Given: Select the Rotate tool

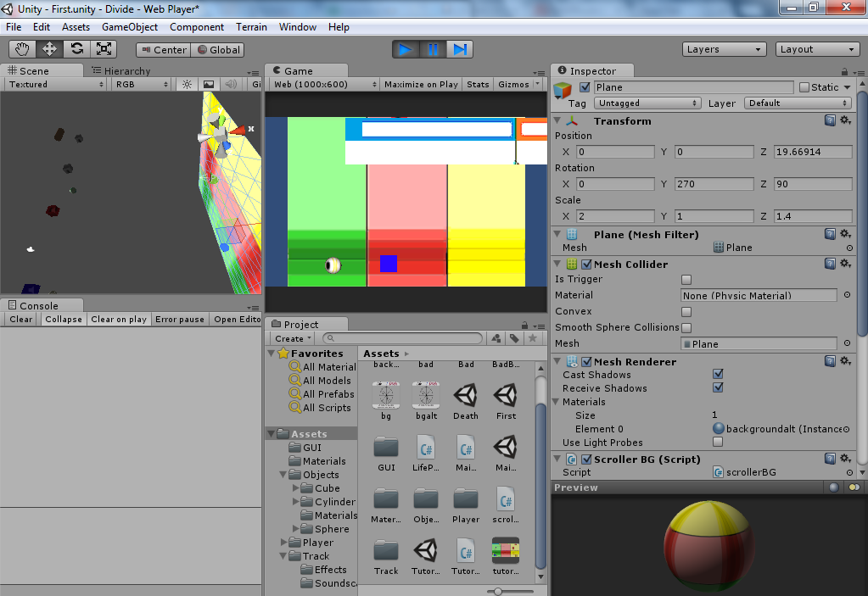Looking at the screenshot, I should (x=76, y=49).
